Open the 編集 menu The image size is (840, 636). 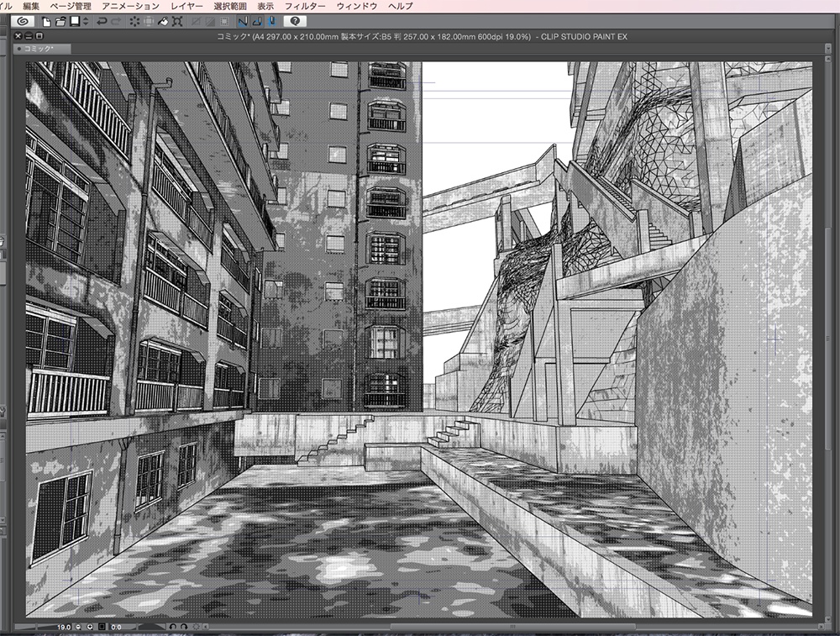pos(31,6)
